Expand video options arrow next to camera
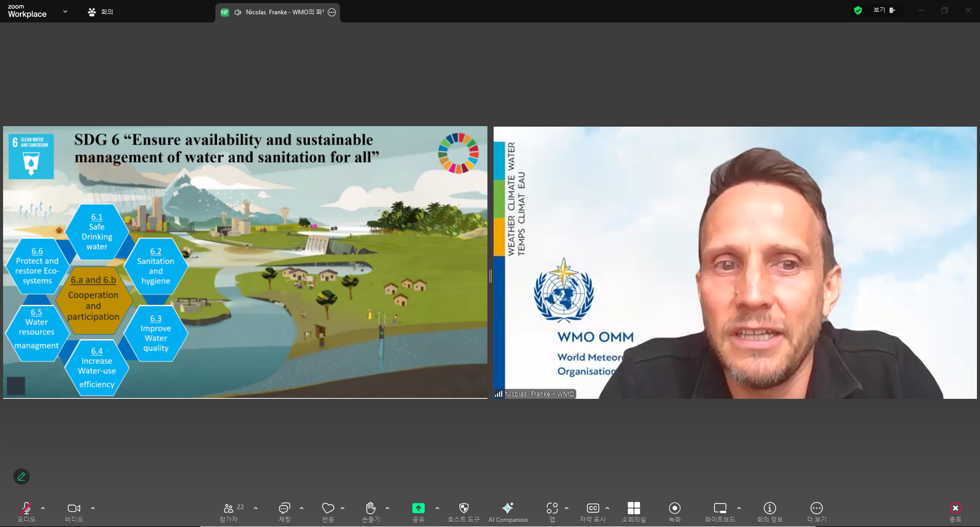Image resolution: width=980 pixels, height=527 pixels. (93, 508)
